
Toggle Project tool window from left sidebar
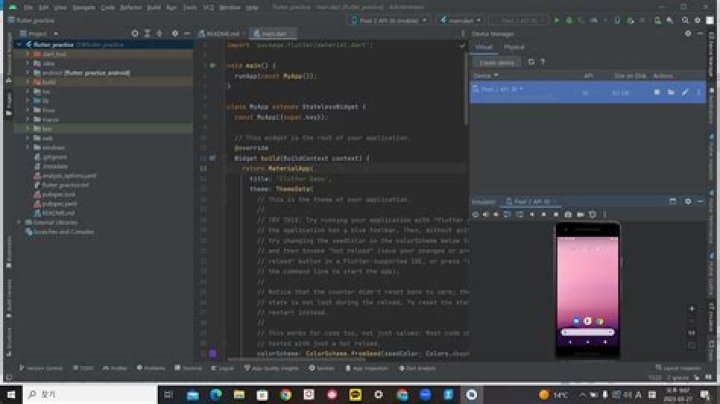point(8,103)
